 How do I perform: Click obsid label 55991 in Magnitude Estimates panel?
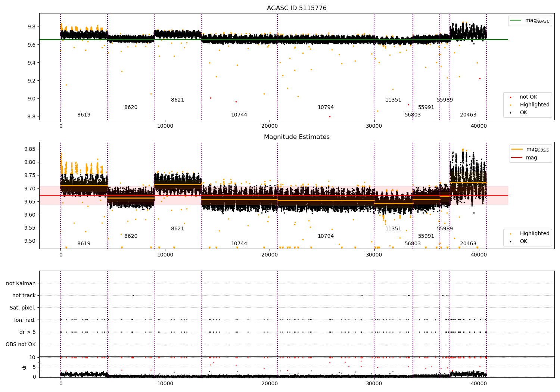[x=426, y=236]
